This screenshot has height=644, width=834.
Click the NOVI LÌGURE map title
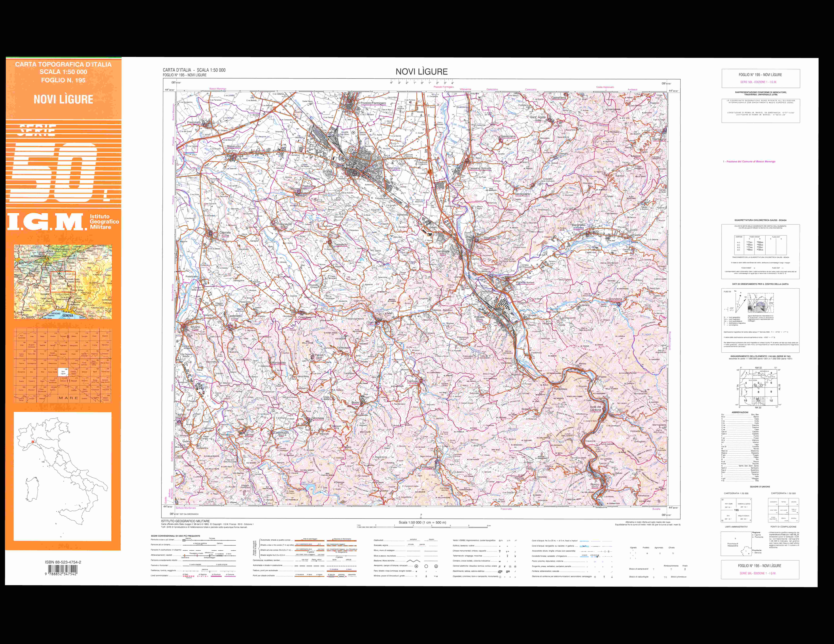pos(422,71)
